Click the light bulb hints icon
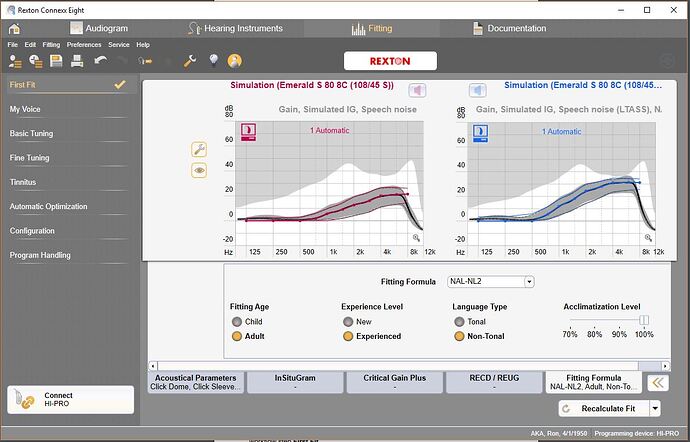Image resolution: width=690 pixels, height=442 pixels. 213,61
